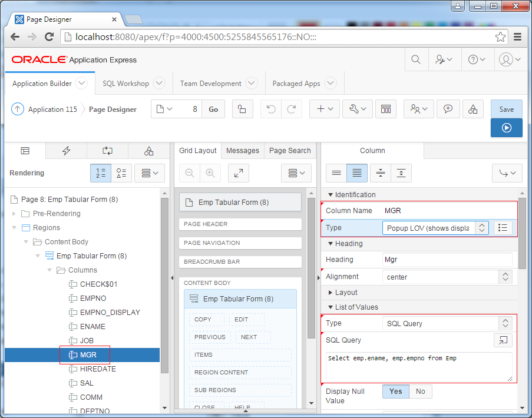Set Display Null Value to Yes
This screenshot has height=418, width=532.
click(395, 392)
